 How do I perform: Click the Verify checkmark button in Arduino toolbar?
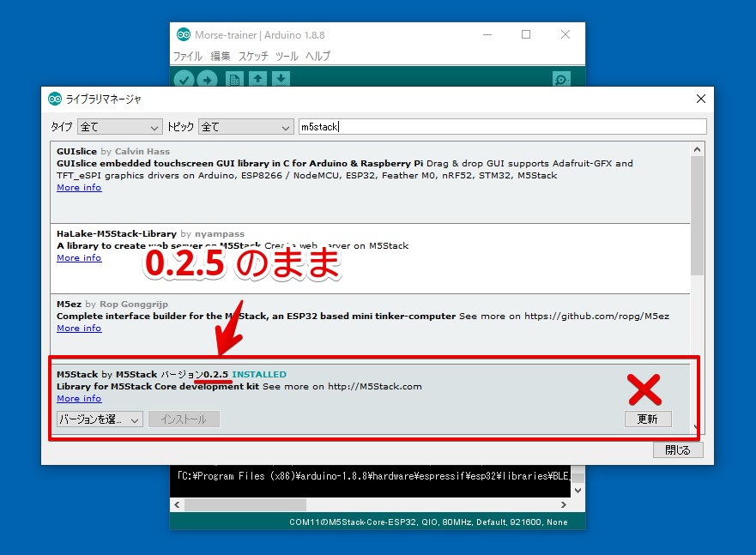point(184,80)
